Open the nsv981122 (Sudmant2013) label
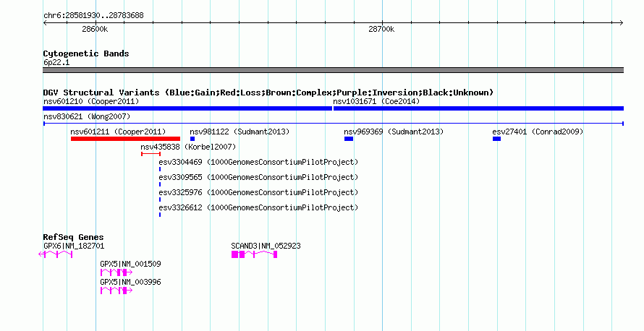This screenshot has width=644, height=331. point(240,132)
